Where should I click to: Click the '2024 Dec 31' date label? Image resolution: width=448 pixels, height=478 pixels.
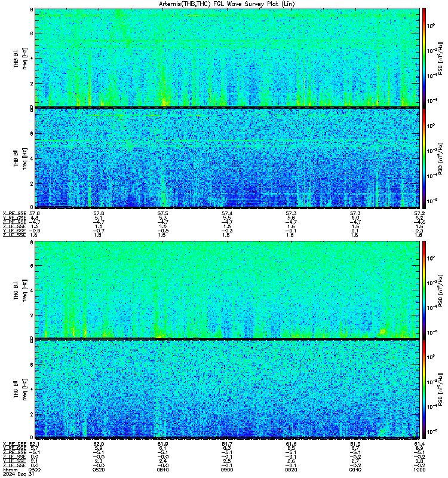pos(19,474)
